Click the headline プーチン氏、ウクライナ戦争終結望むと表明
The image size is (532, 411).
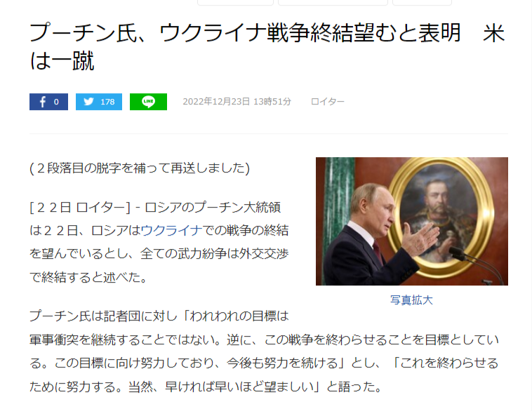click(x=245, y=33)
